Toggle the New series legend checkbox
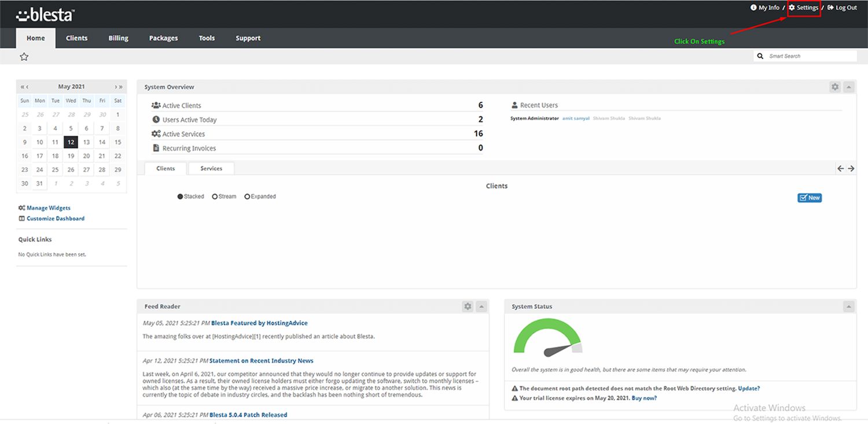This screenshot has width=868, height=424. point(810,198)
